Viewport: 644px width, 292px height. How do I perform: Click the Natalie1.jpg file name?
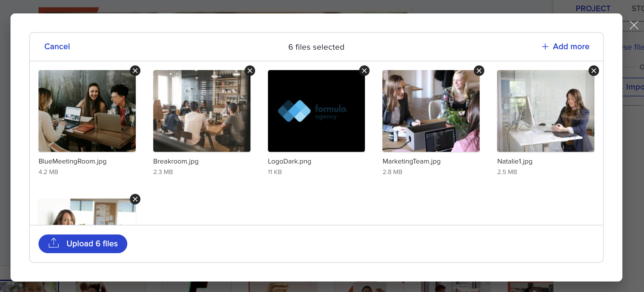point(515,161)
